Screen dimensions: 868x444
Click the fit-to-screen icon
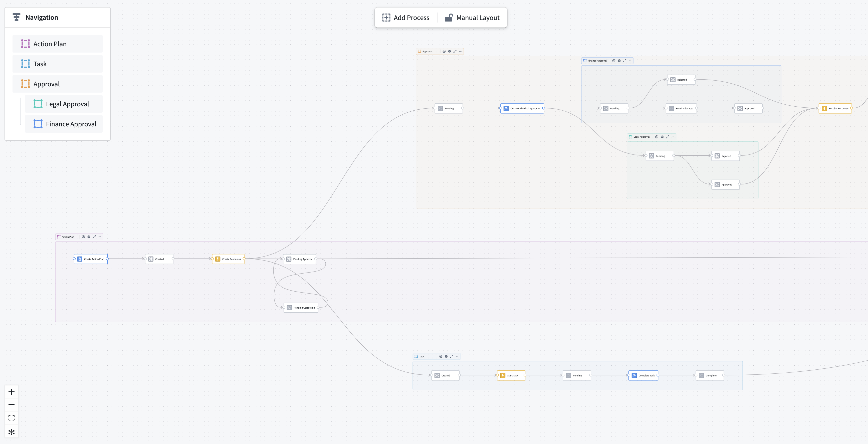tap(12, 418)
